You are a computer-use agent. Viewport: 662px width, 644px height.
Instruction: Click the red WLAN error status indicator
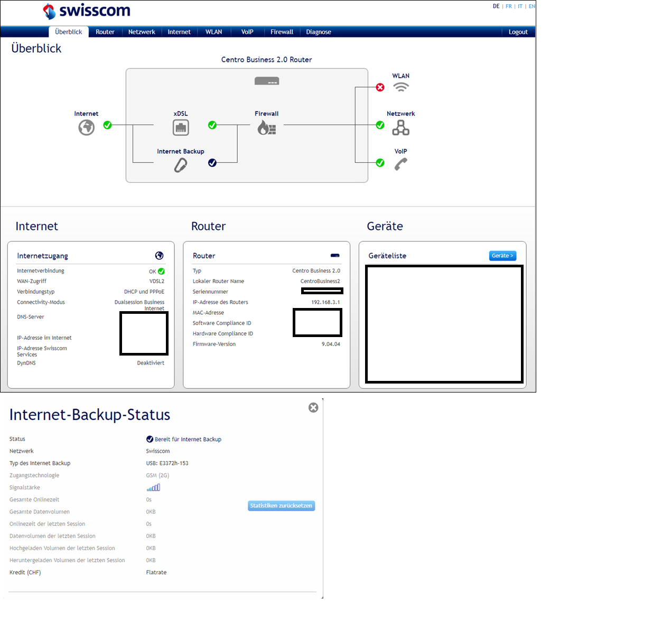(380, 87)
